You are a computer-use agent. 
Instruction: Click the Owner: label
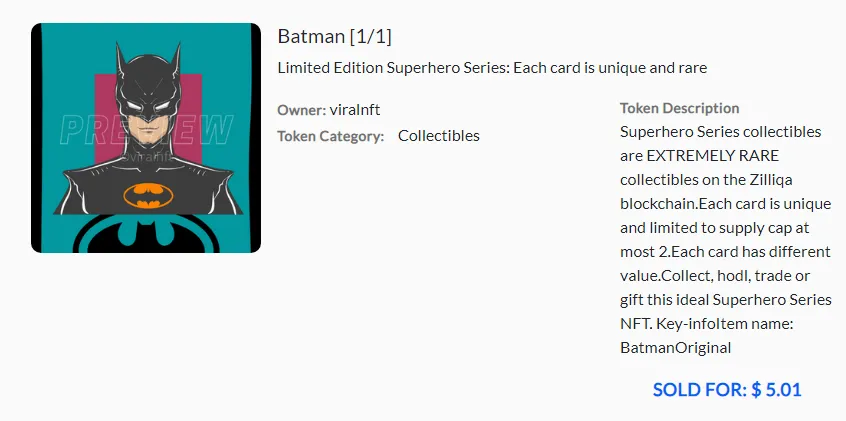pos(302,110)
